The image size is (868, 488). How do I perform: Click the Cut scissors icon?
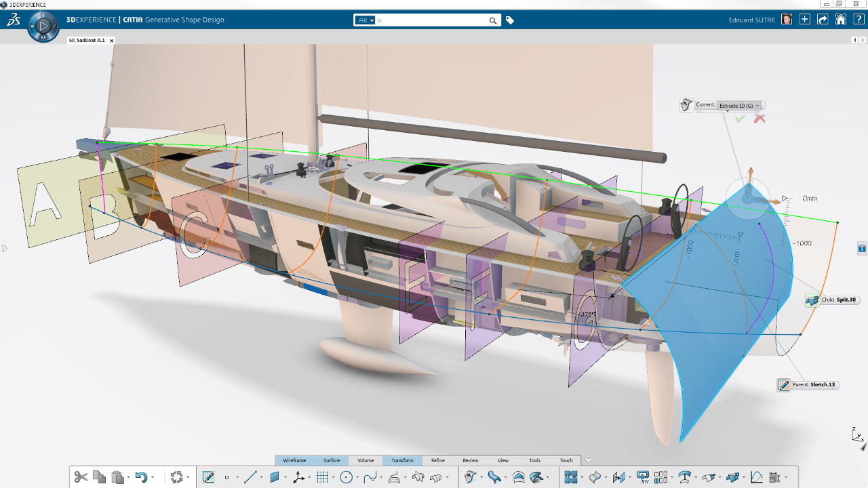pyautogui.click(x=81, y=477)
